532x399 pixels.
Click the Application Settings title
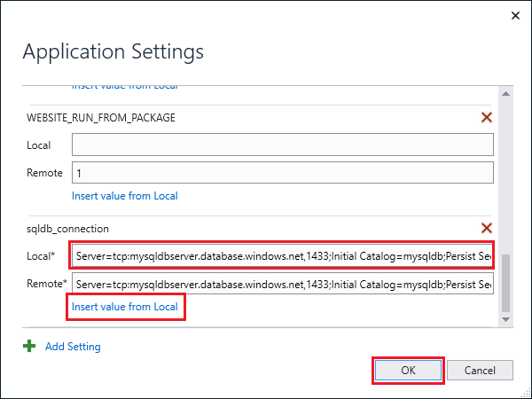[x=113, y=52]
